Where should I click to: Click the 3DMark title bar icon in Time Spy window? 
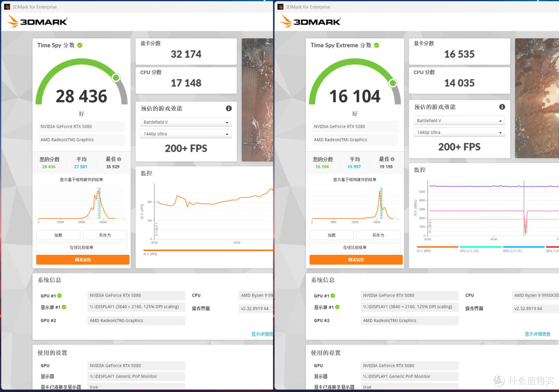click(7, 7)
